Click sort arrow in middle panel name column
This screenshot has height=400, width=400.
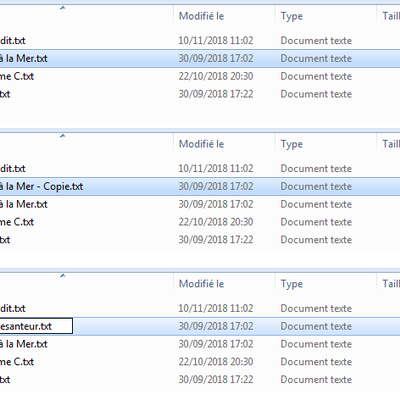pyautogui.click(x=63, y=136)
